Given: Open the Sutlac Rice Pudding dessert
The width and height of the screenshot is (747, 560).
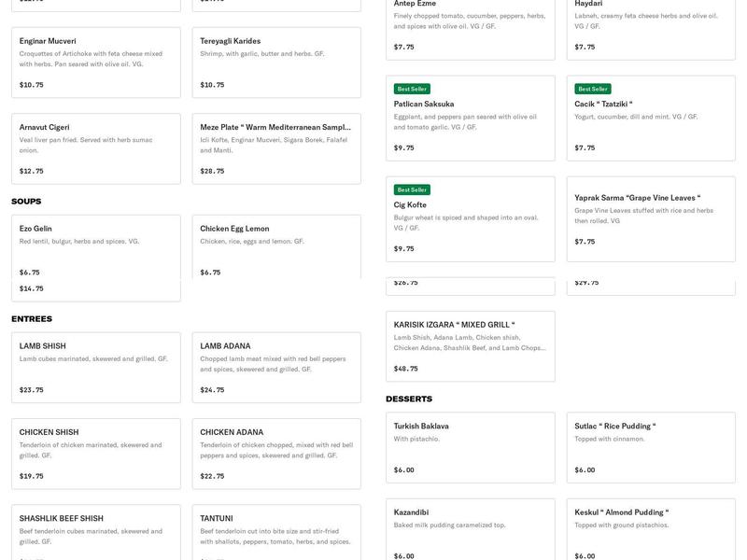Looking at the screenshot, I should [651, 447].
